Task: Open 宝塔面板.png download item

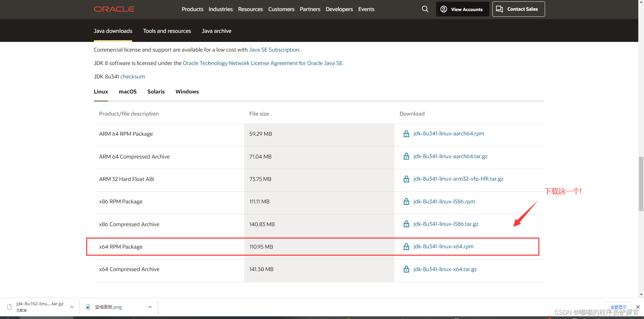Action: click(108, 307)
